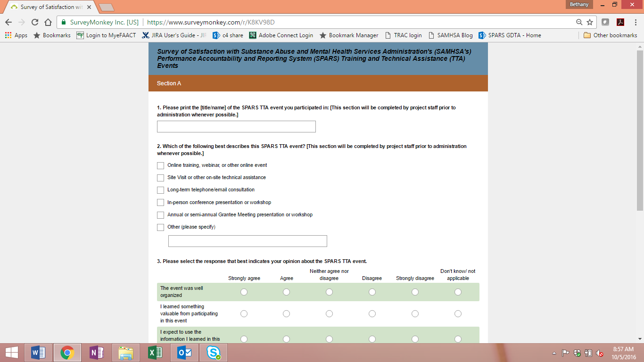Bookmark this page with star icon
Viewport: 644px width, 362px height.
coord(590,22)
